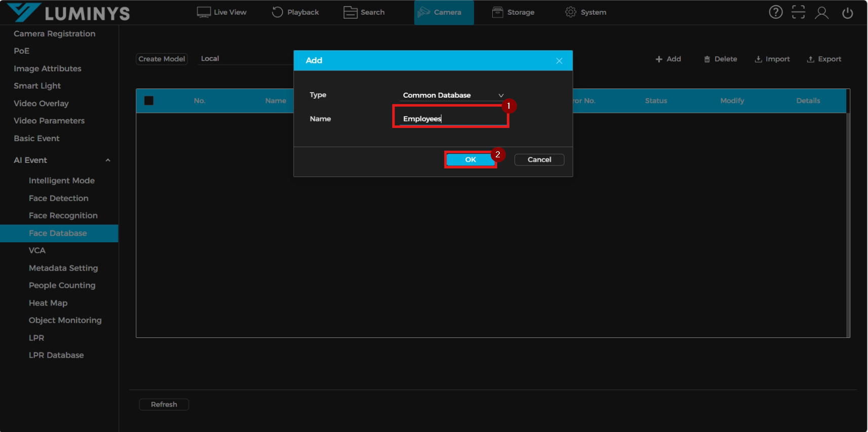Click the Delete trash icon
868x432 pixels.
(707, 59)
